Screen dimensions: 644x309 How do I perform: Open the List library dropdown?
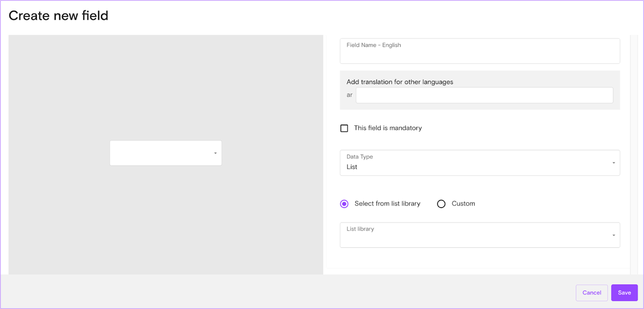pyautogui.click(x=480, y=235)
